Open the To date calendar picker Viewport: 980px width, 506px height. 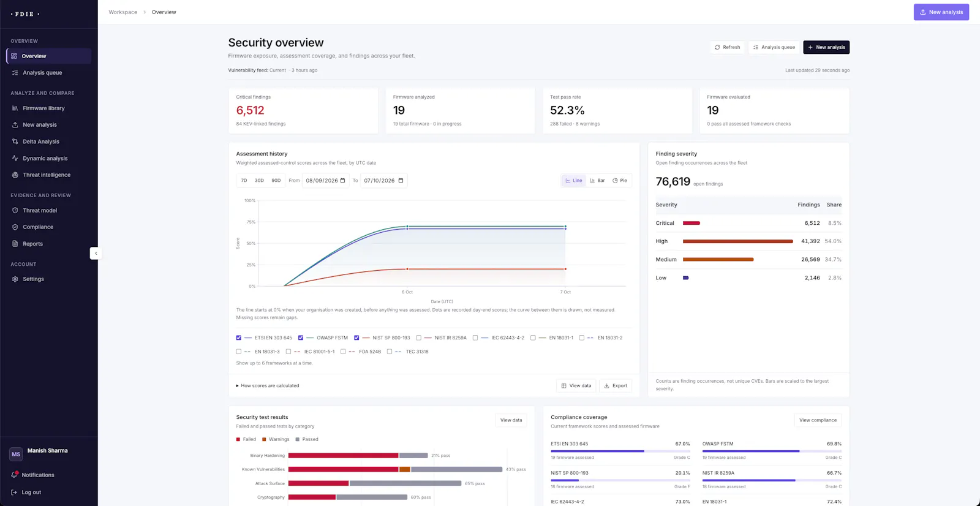coord(401,181)
